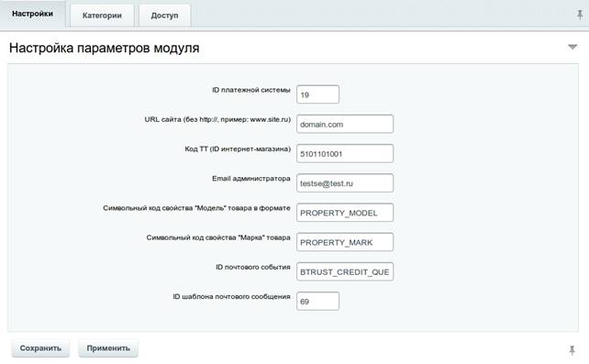Click the 'Код ТТ (ID интернет-магазина)' label

pyautogui.click(x=238, y=149)
